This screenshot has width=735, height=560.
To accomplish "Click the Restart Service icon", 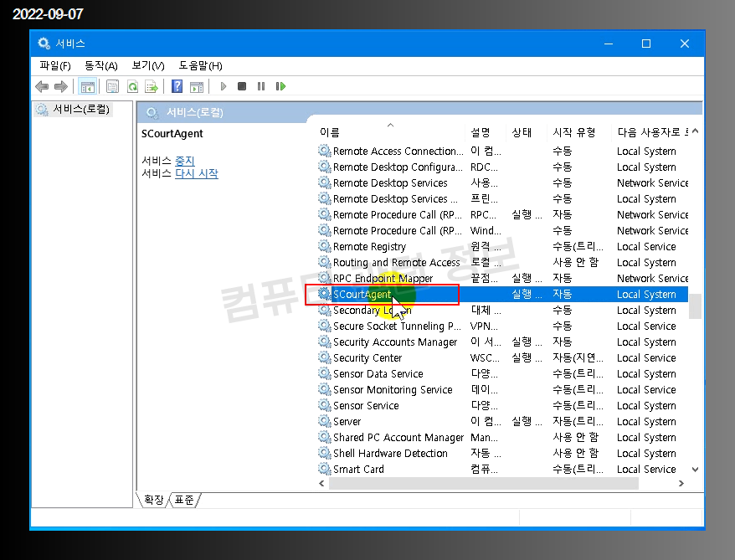I will (280, 86).
